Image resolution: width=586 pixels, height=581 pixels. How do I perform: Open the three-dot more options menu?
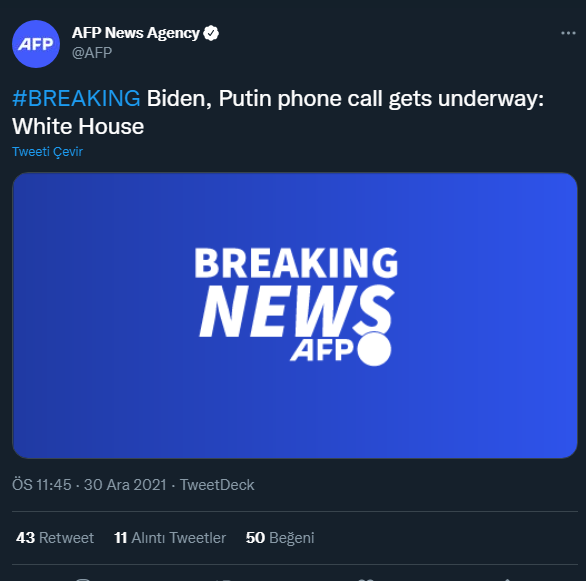pyautogui.click(x=568, y=33)
